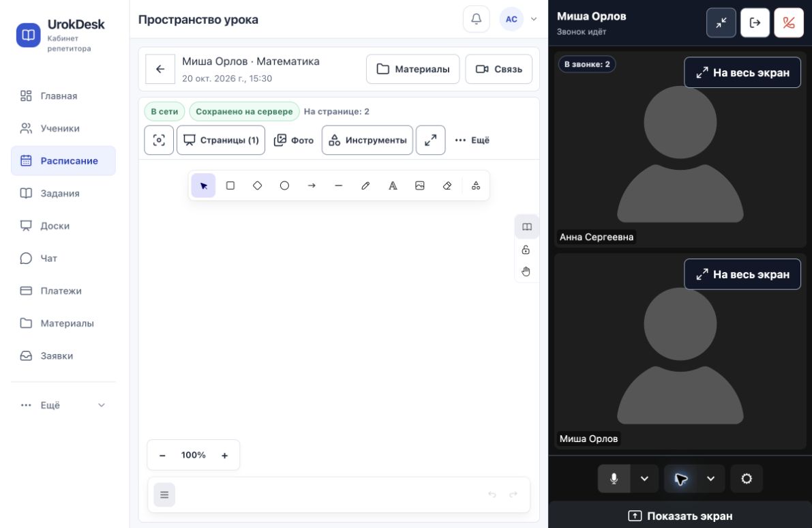Open Чат in sidebar
Viewport: 812px width, 528px height.
[63, 258]
